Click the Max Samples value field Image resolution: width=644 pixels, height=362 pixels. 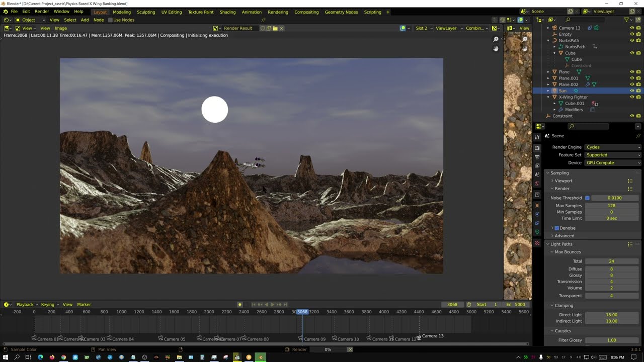click(x=613, y=206)
